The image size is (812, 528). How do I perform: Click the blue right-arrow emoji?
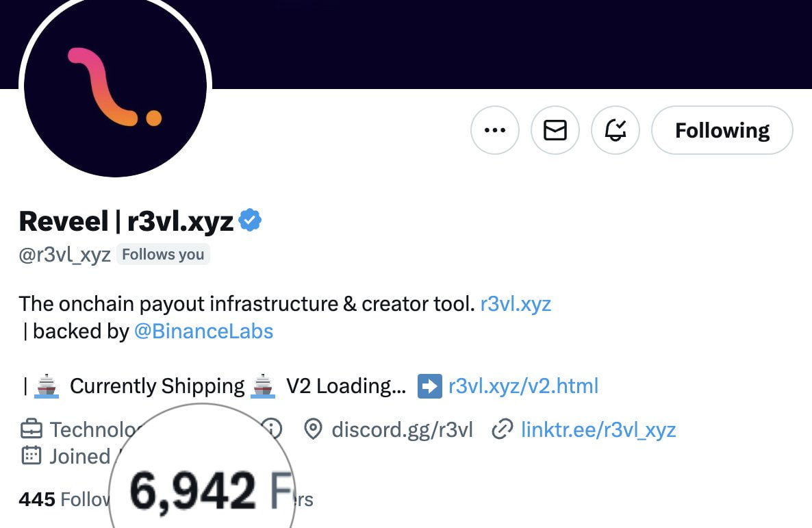[429, 386]
